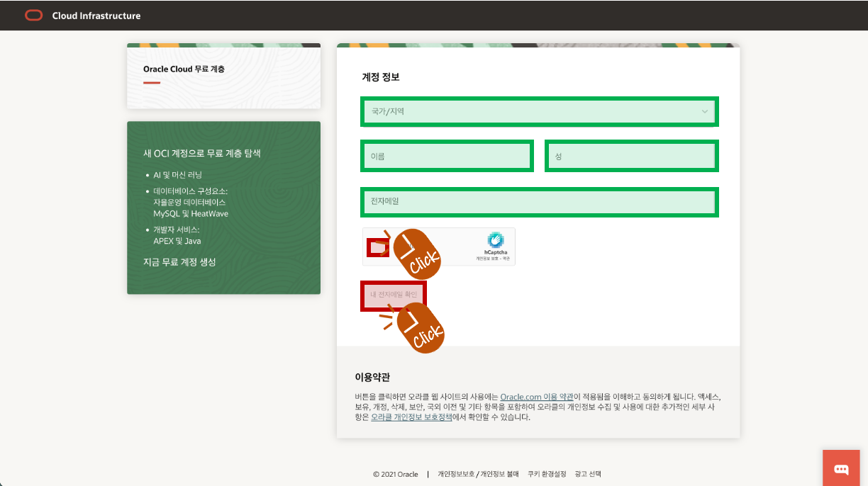Screen dimensions: 868x486
Task: Open the chat support widget
Action: (x=841, y=468)
